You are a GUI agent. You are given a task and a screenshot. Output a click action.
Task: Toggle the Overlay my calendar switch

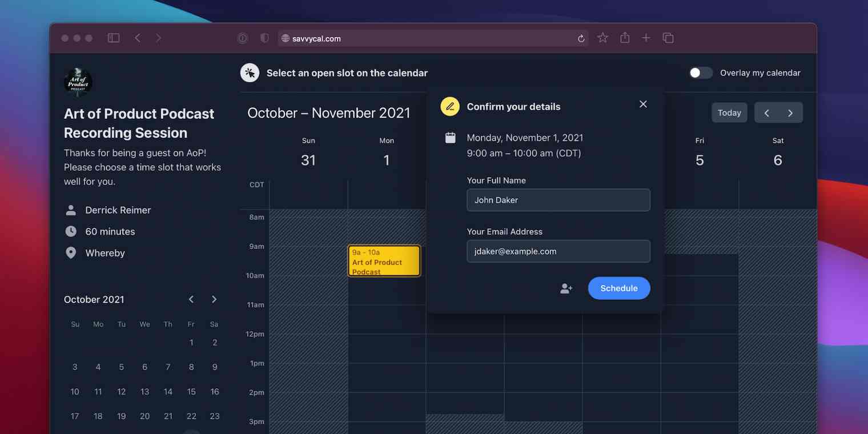[701, 73]
